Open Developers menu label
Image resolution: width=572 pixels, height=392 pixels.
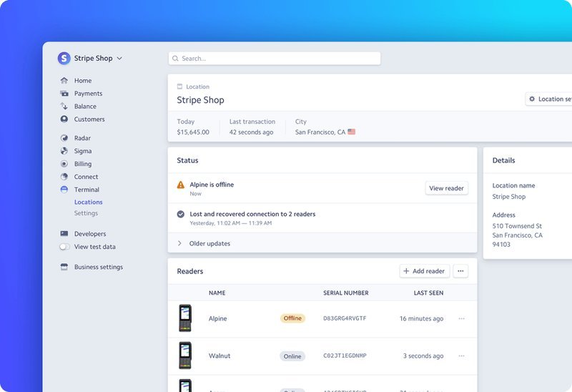coord(90,234)
